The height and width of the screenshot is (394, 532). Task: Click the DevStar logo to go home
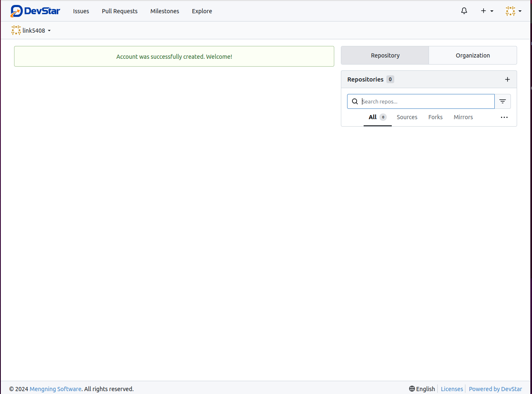(x=35, y=11)
